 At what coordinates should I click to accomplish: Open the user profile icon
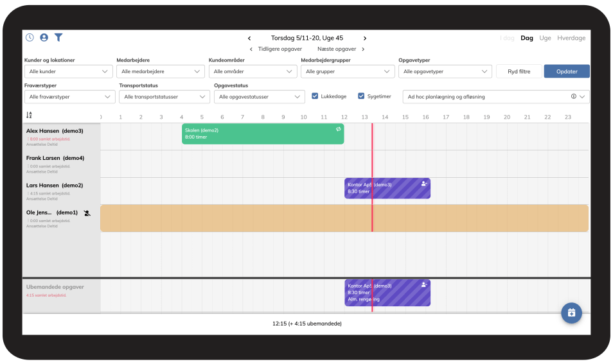tap(44, 37)
